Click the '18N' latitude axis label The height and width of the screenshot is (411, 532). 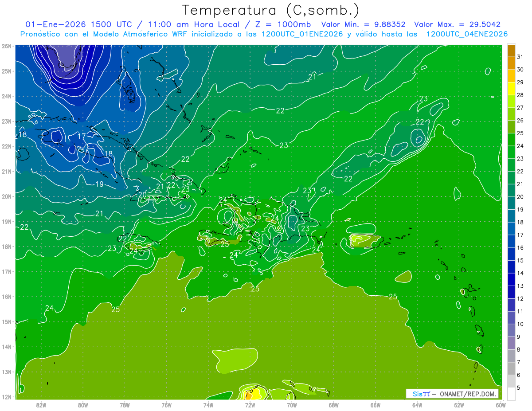(x=7, y=247)
